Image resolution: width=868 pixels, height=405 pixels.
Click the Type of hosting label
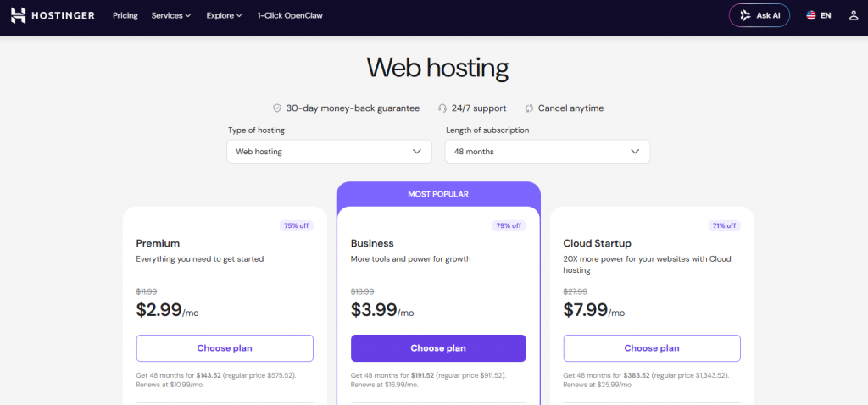click(x=256, y=130)
